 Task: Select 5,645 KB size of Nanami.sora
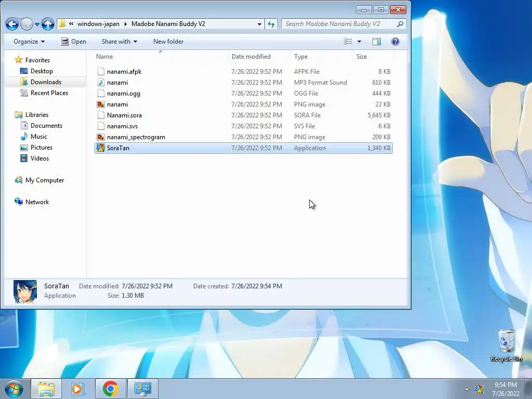pyautogui.click(x=379, y=115)
